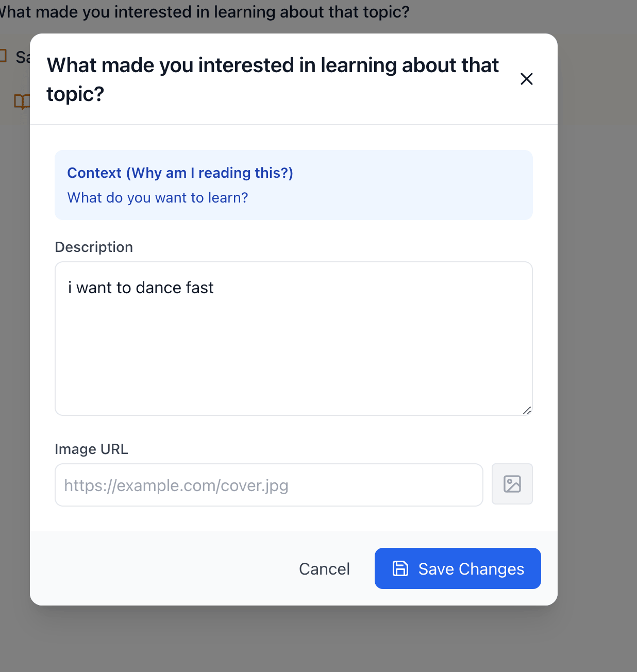Click the Image URL field label
This screenshot has height=672, width=637.
[x=91, y=449]
